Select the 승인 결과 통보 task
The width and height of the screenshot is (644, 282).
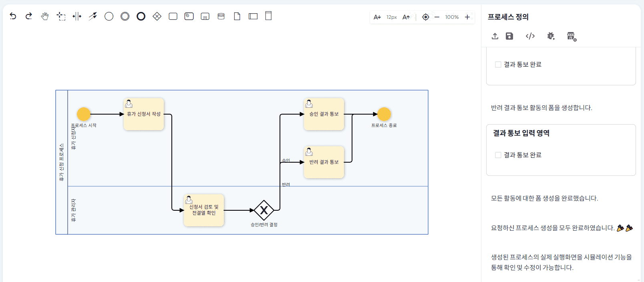pyautogui.click(x=324, y=114)
